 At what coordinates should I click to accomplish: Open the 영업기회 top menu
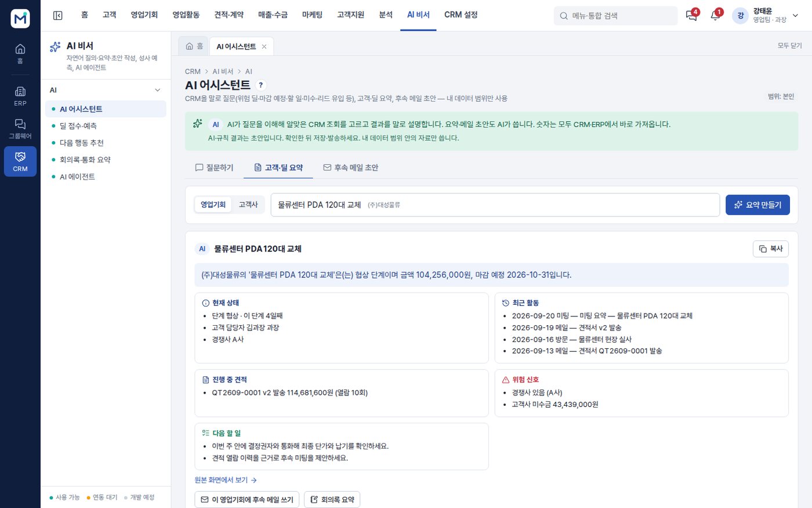[144, 15]
